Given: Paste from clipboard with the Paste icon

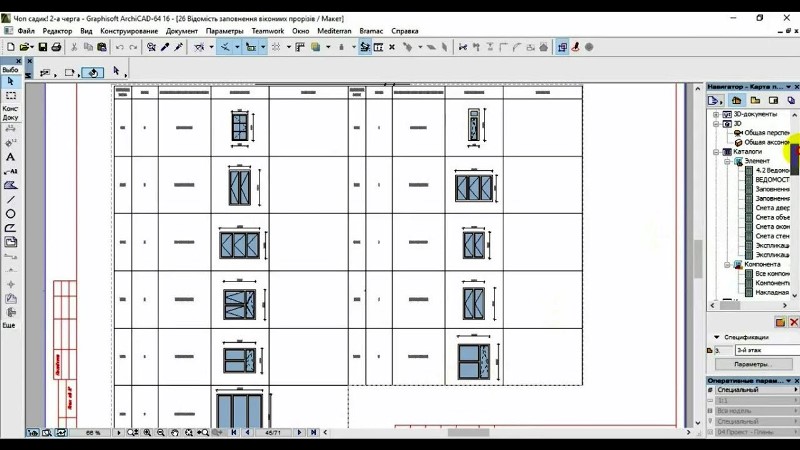Looking at the screenshot, I should point(102,47).
